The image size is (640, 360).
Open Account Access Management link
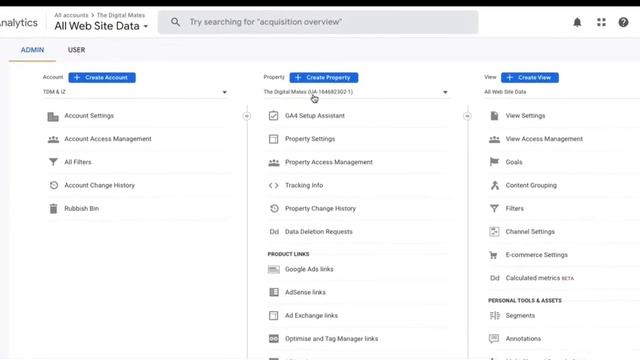pyautogui.click(x=108, y=139)
